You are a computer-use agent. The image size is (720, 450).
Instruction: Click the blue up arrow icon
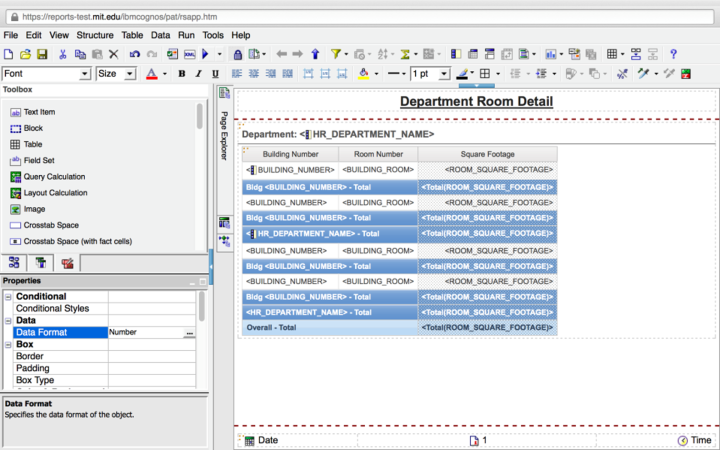tap(315, 54)
